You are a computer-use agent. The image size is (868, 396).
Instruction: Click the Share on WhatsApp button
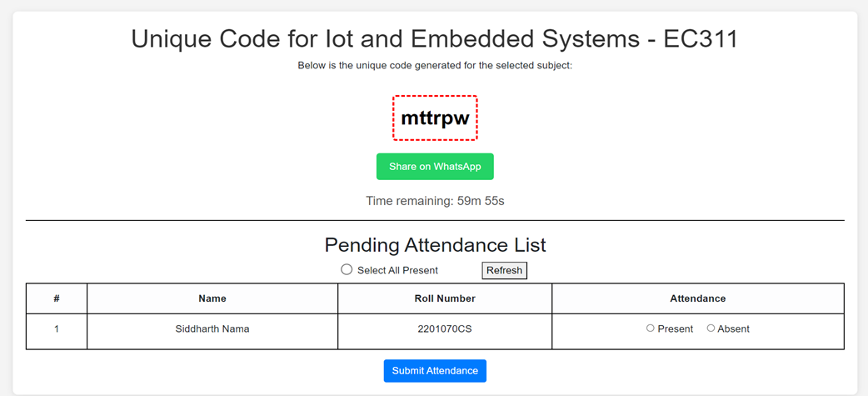pos(435,167)
